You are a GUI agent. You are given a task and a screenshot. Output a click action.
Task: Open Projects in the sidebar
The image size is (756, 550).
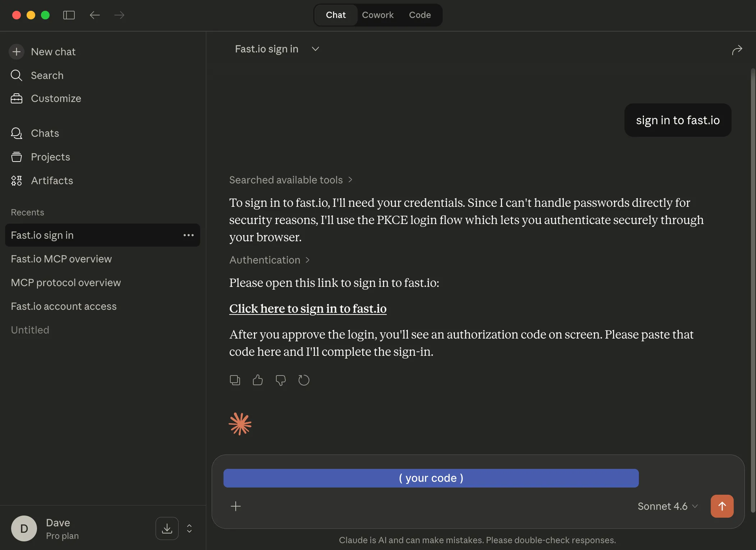50,157
